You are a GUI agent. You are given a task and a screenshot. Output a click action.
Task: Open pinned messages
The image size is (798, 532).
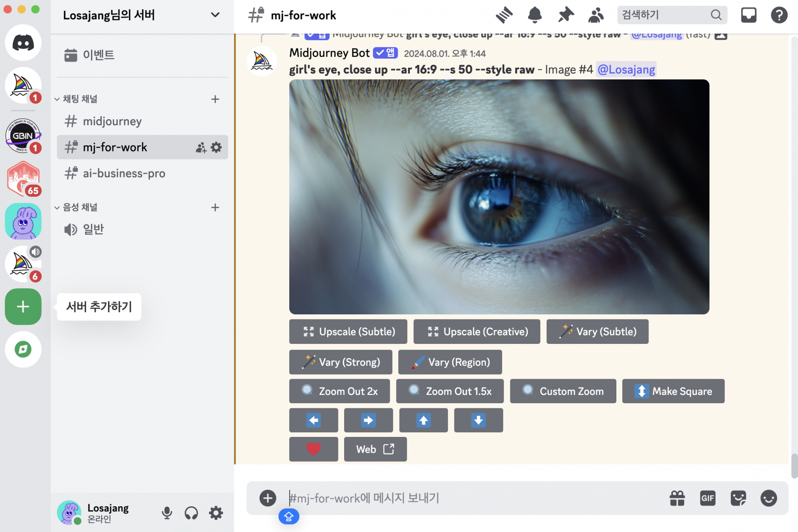(566, 15)
